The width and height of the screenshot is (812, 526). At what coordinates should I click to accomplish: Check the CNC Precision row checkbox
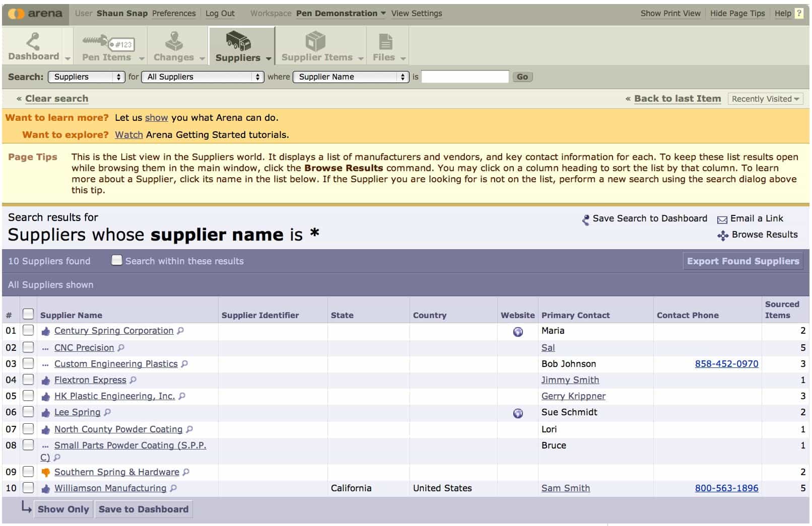(x=28, y=347)
